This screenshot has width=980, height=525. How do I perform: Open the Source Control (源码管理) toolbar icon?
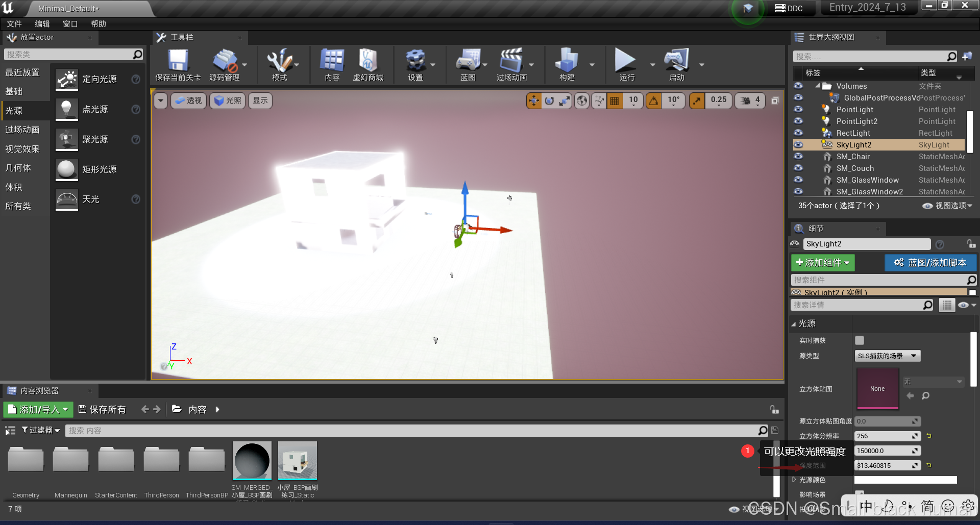pyautogui.click(x=224, y=61)
